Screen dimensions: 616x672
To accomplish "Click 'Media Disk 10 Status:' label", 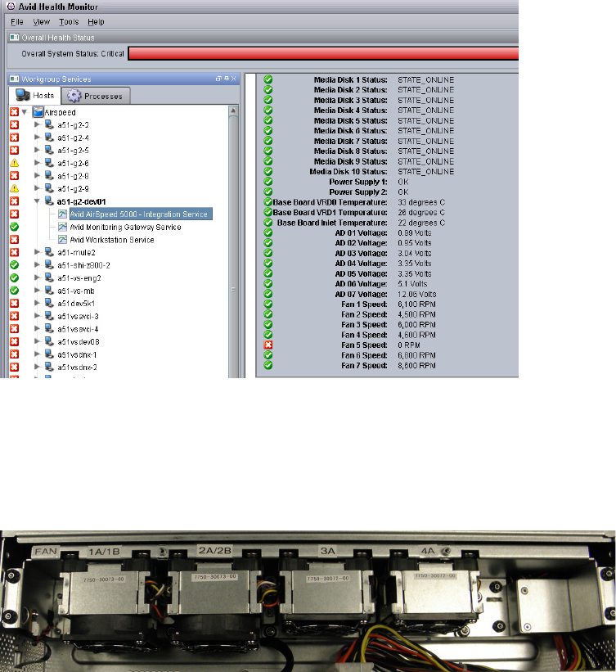I will pos(348,171).
